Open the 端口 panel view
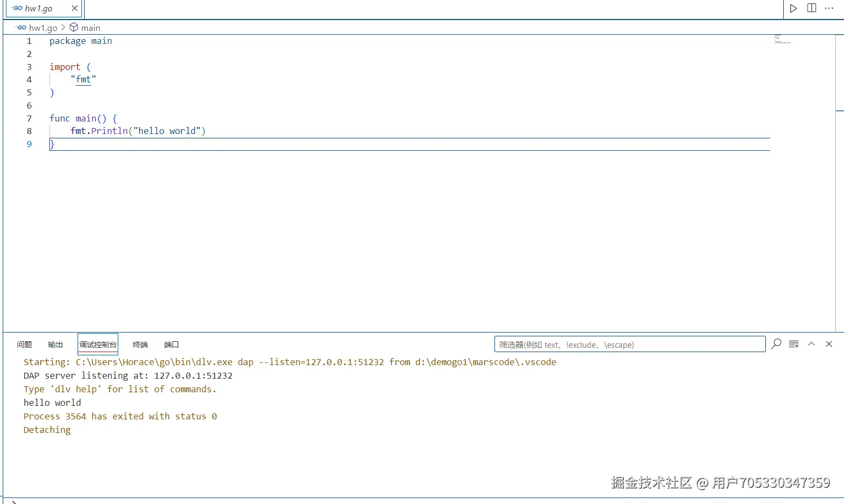This screenshot has width=844, height=504. pos(171,344)
